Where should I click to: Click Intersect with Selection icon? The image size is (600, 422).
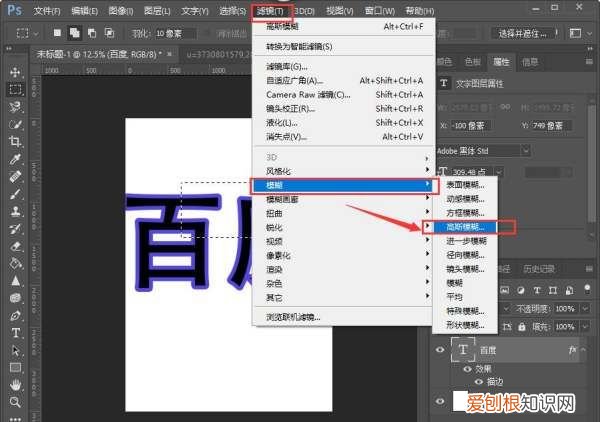click(x=109, y=33)
